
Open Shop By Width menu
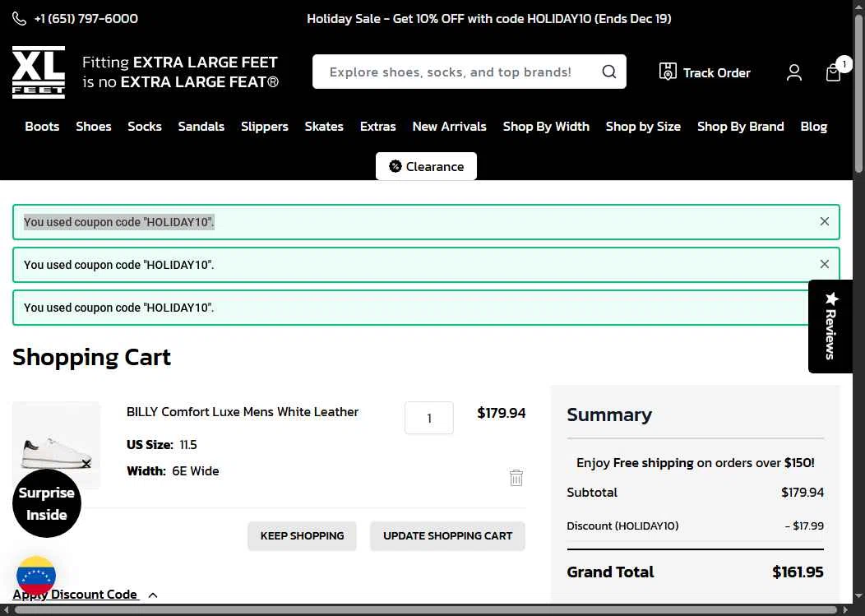pyautogui.click(x=546, y=127)
